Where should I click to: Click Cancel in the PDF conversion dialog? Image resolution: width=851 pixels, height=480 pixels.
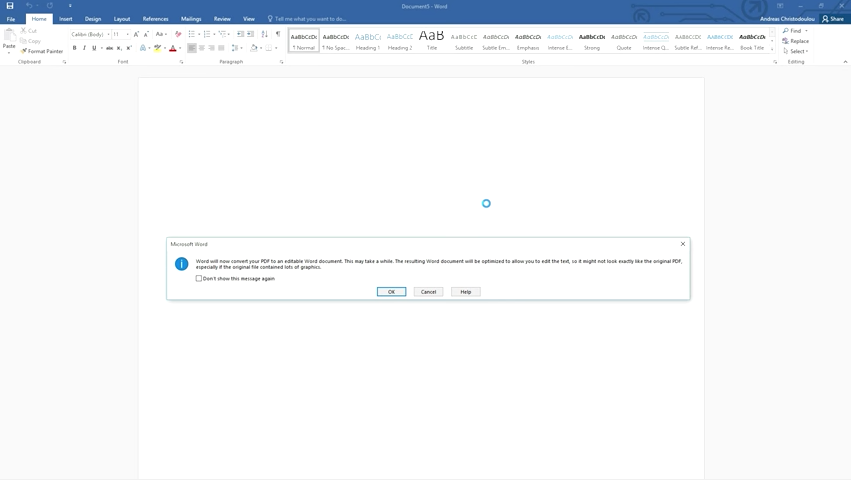[428, 292]
